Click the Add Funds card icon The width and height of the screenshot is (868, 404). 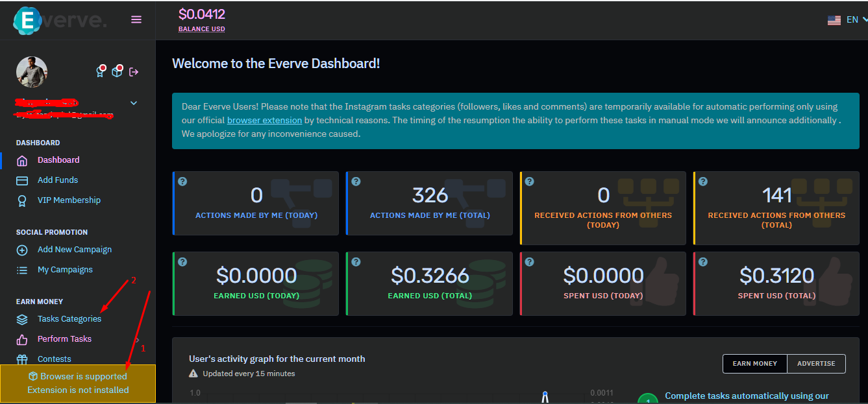tap(22, 180)
